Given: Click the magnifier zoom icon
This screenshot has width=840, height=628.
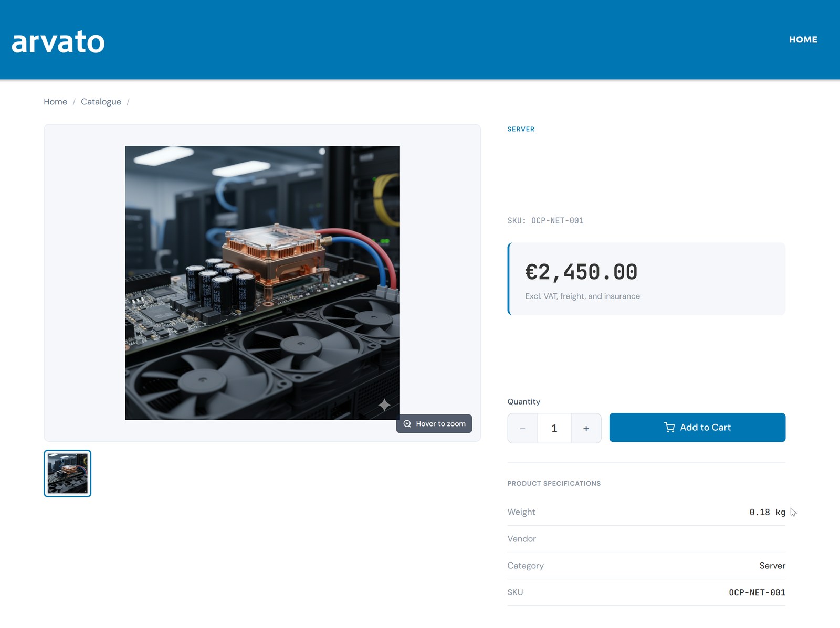Looking at the screenshot, I should coord(407,424).
